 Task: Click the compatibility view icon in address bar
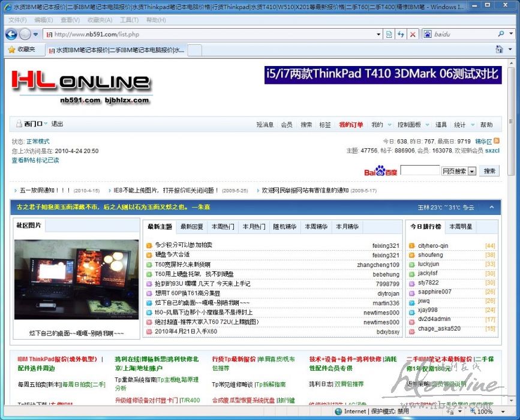389,34
